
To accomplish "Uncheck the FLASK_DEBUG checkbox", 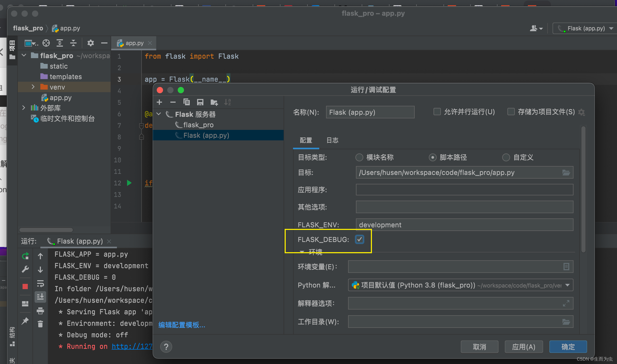I will (359, 239).
